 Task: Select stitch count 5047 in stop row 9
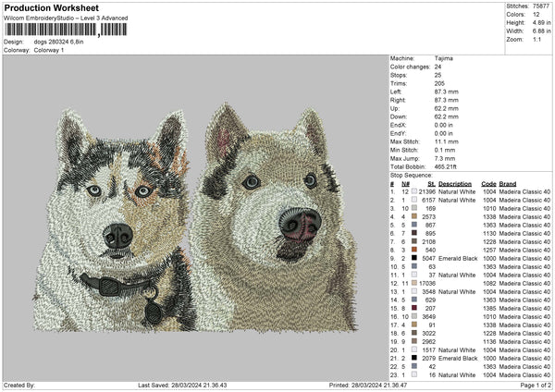coord(428,258)
